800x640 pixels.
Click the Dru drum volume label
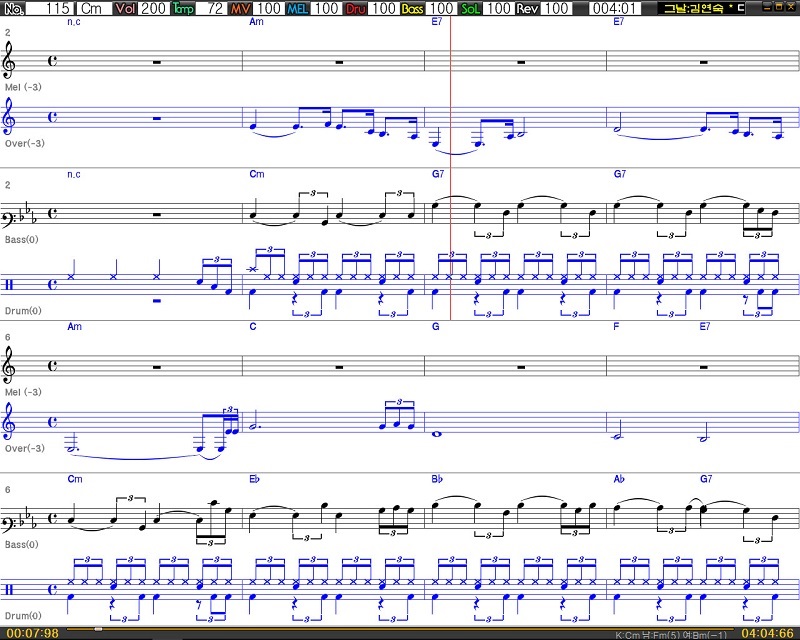(355, 8)
